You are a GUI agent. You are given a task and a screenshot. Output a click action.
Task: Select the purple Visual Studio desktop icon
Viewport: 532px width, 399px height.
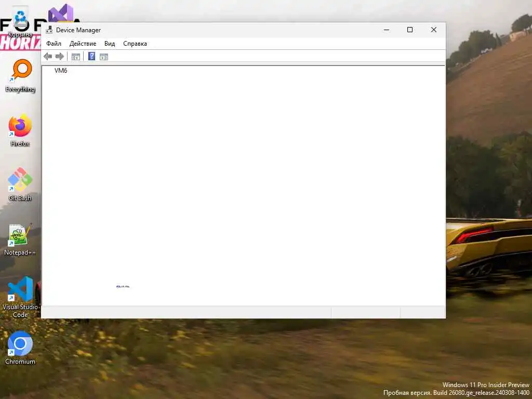click(61, 14)
